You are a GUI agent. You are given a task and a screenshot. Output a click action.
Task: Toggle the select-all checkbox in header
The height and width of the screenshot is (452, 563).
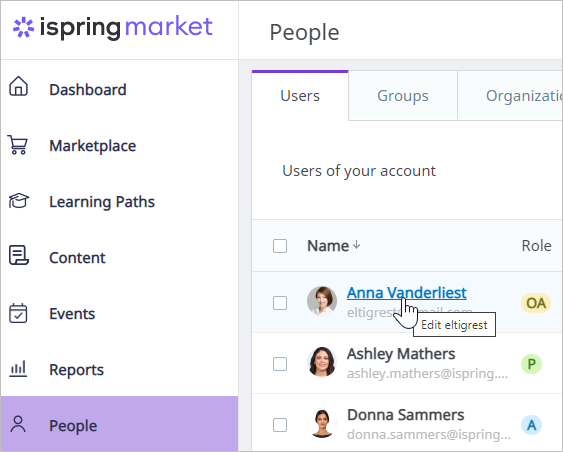[280, 246]
